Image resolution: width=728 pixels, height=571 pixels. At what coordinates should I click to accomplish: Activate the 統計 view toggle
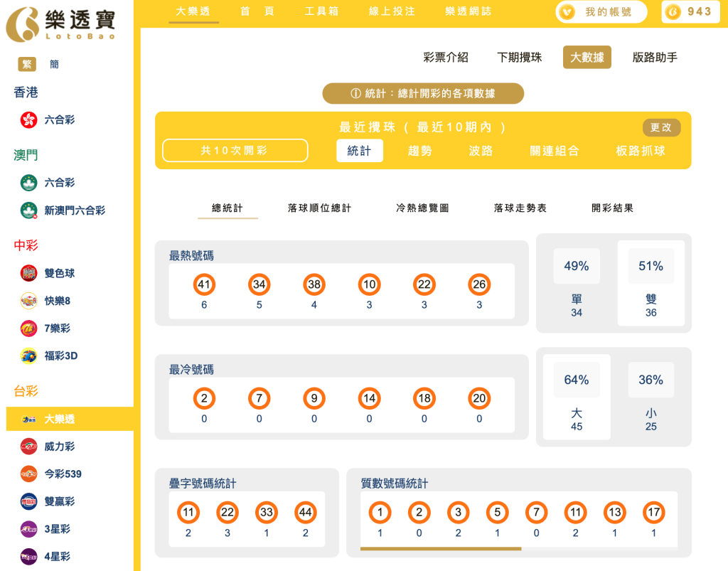pos(359,150)
